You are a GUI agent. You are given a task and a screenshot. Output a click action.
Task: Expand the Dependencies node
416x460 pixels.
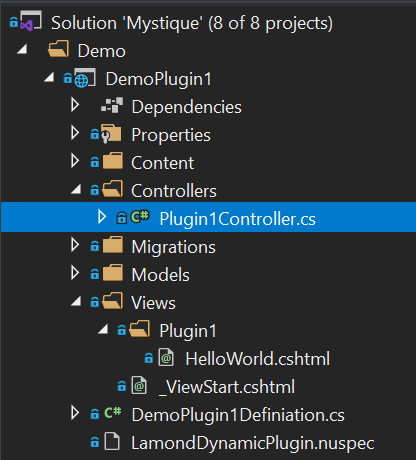(x=75, y=105)
